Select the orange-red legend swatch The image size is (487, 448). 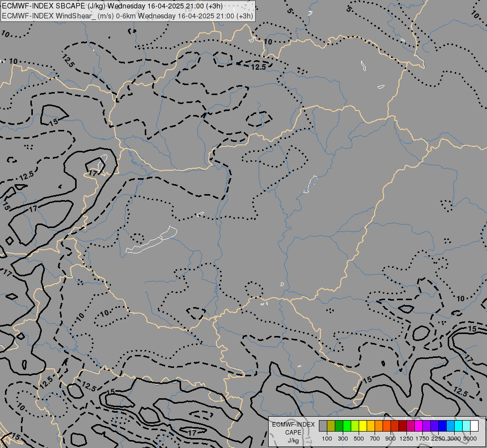[x=387, y=426]
